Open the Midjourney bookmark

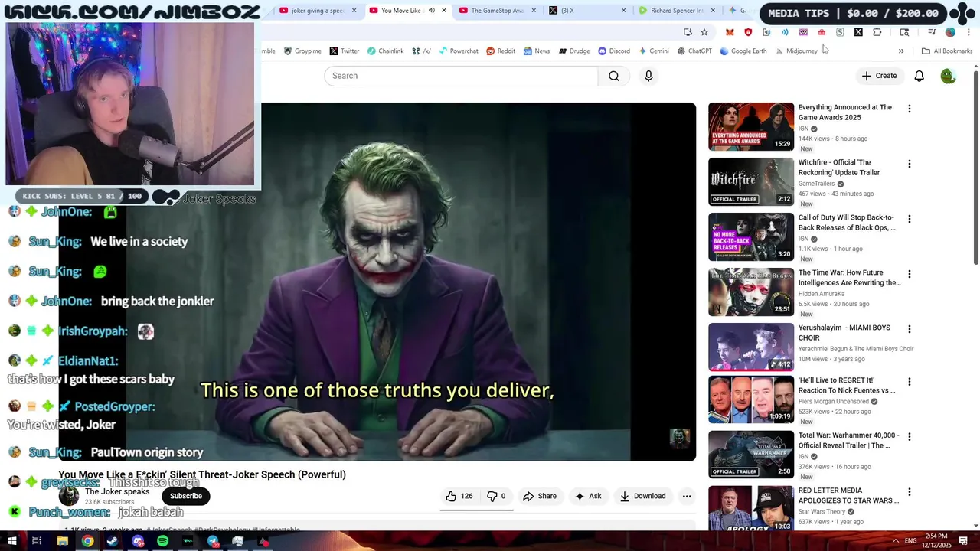pos(796,51)
